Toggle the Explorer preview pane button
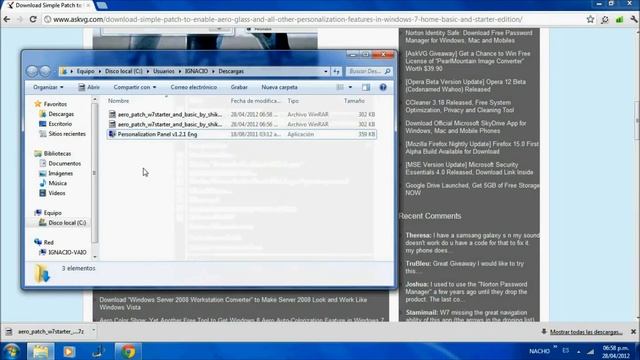Viewport: 640px width, 360px height. tap(366, 87)
